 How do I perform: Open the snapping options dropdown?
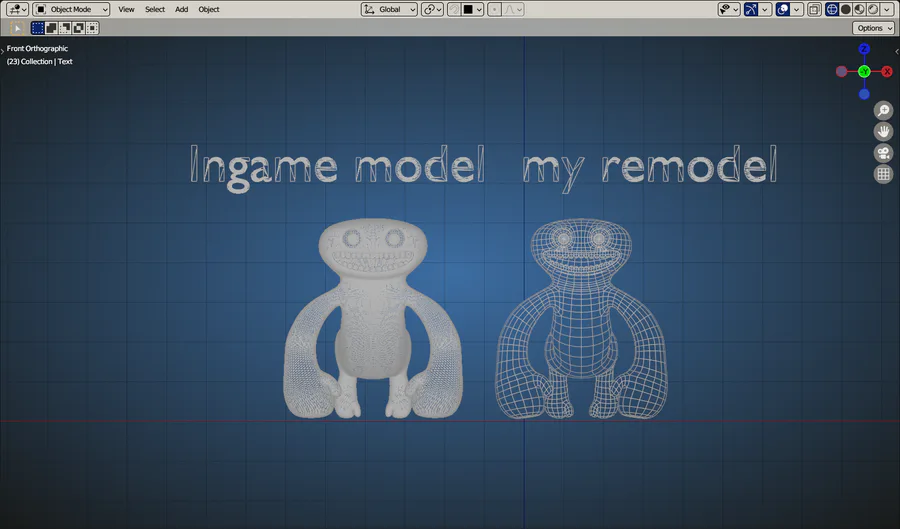click(473, 9)
